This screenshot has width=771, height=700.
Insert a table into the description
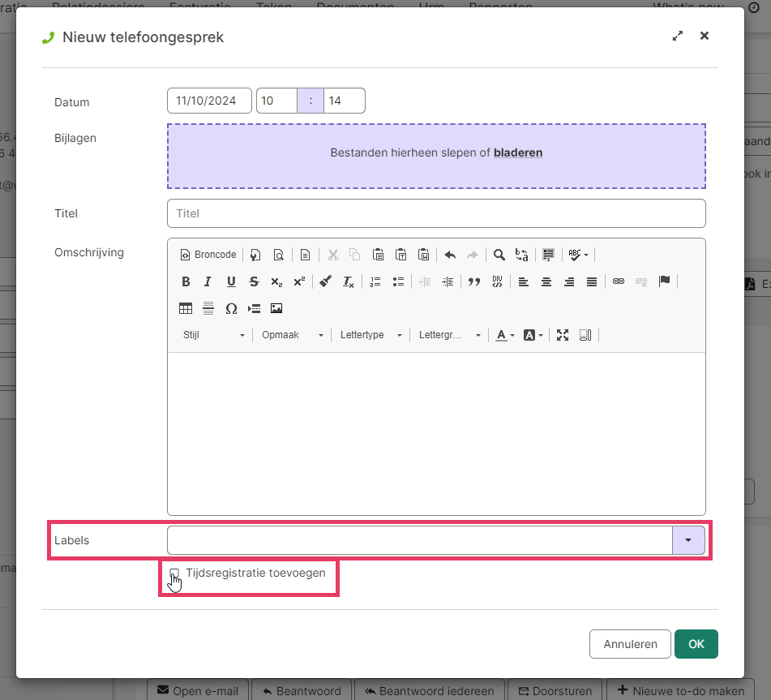pyautogui.click(x=186, y=308)
